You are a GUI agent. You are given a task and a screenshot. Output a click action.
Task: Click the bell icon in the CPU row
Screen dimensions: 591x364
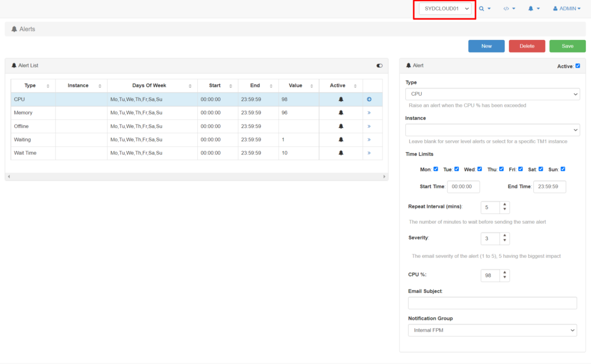(x=341, y=100)
